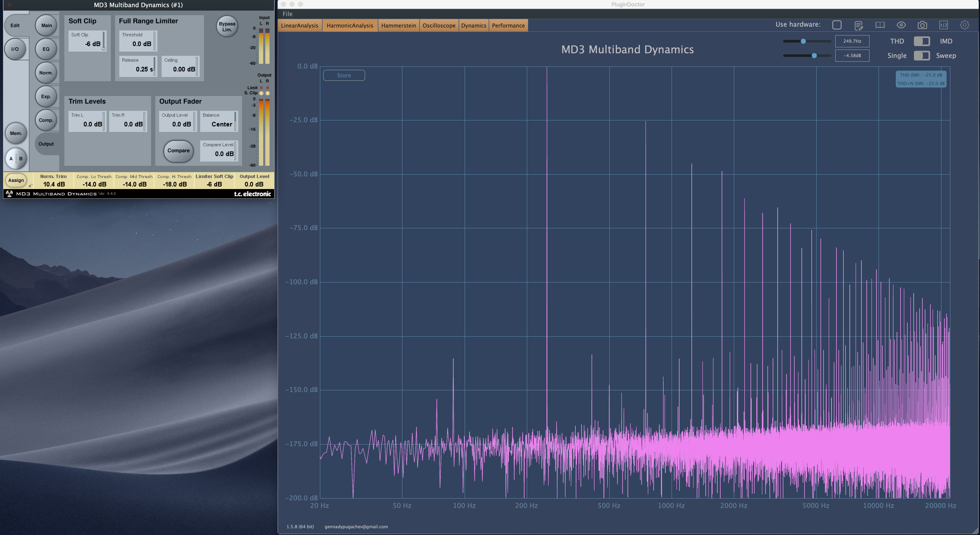Click the Assign button
Image resolution: width=980 pixels, height=535 pixels.
click(x=16, y=180)
